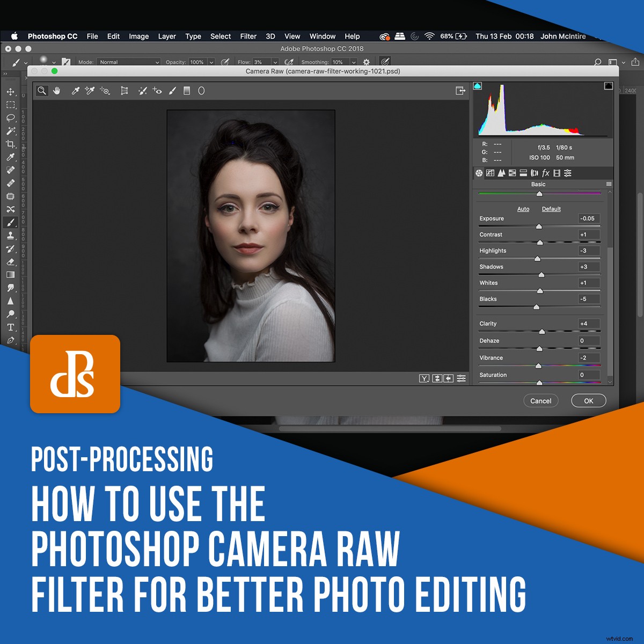644x644 pixels.
Task: Toggle the shadow clipping warning on the histogram
Action: click(x=478, y=85)
